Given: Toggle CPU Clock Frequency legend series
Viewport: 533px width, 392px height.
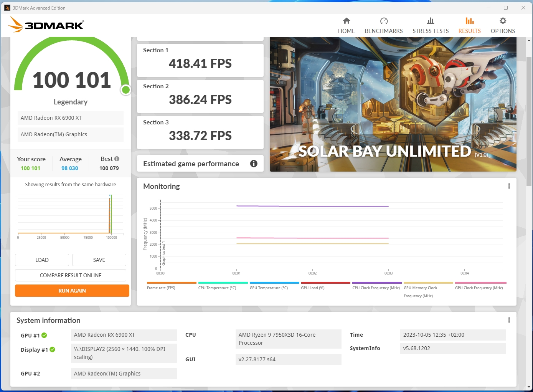Looking at the screenshot, I should (376, 288).
